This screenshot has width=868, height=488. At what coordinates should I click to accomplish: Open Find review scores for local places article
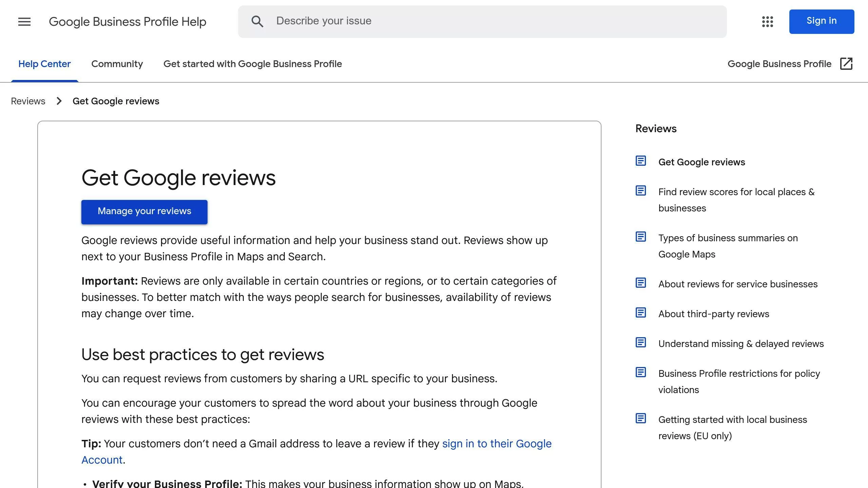[x=736, y=200]
